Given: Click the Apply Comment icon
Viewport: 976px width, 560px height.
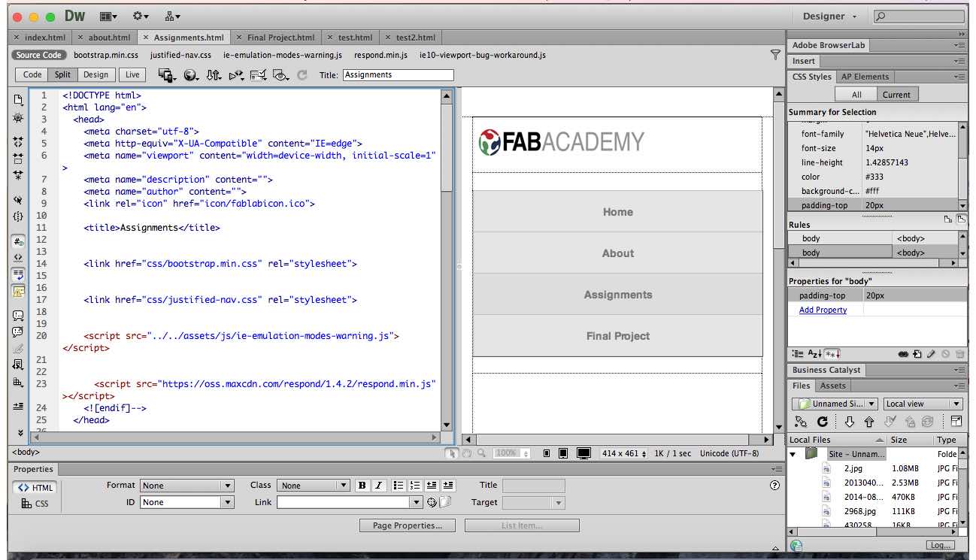Looking at the screenshot, I should [18, 316].
